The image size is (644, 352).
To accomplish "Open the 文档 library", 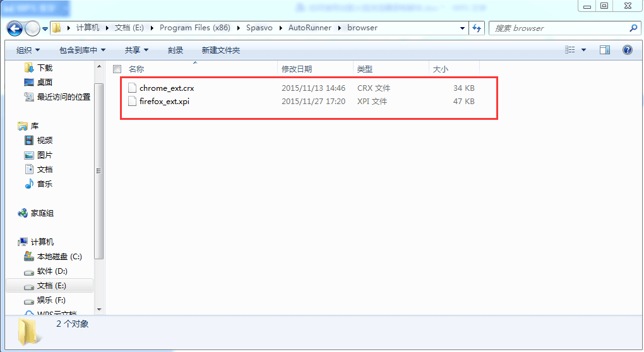I will tap(45, 170).
